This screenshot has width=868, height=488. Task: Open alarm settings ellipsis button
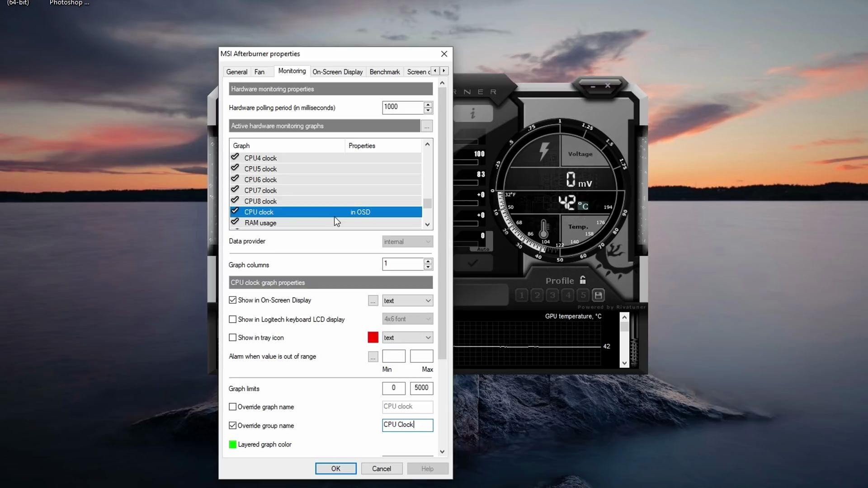(373, 357)
